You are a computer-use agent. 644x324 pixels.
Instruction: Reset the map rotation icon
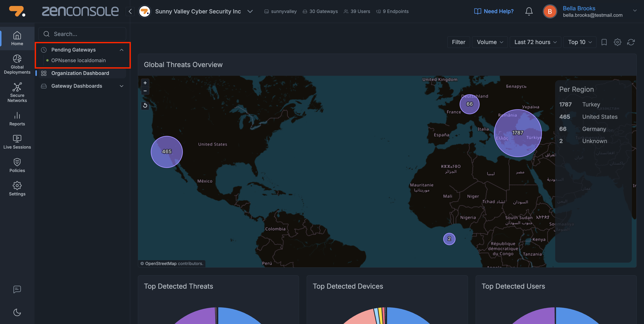145,105
